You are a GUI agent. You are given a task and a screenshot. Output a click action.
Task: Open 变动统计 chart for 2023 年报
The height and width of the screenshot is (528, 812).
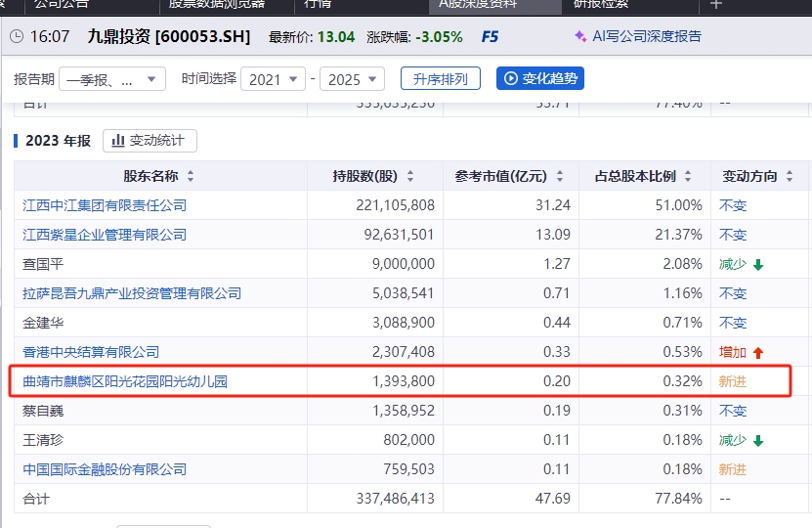coord(150,141)
